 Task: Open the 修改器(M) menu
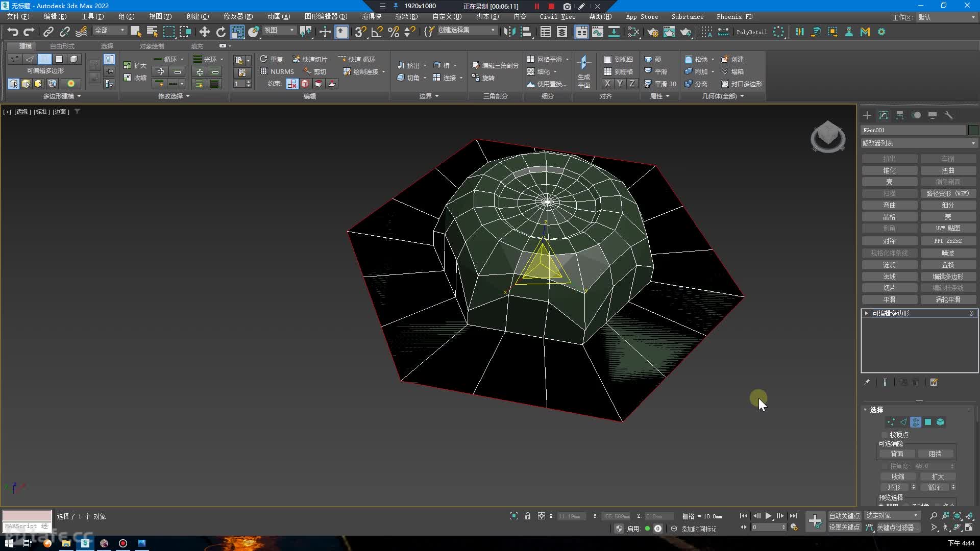tap(238, 17)
